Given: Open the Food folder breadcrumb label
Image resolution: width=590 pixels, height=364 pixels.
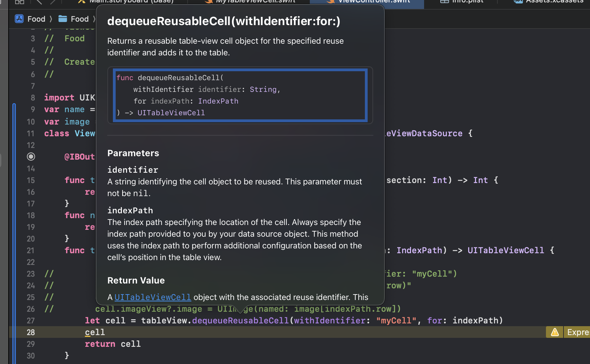Looking at the screenshot, I should coord(80,19).
